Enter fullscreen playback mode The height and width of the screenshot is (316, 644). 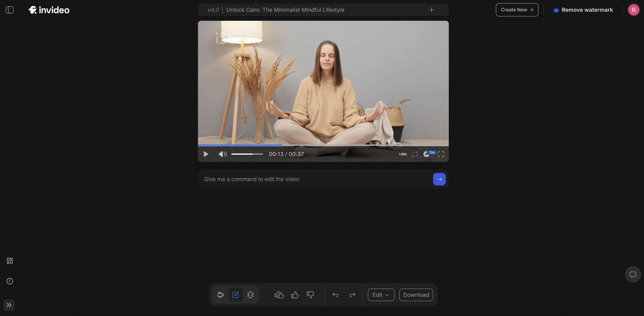(x=441, y=154)
